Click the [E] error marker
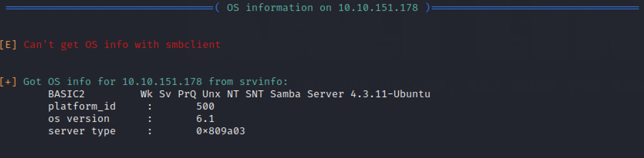 pos(8,45)
